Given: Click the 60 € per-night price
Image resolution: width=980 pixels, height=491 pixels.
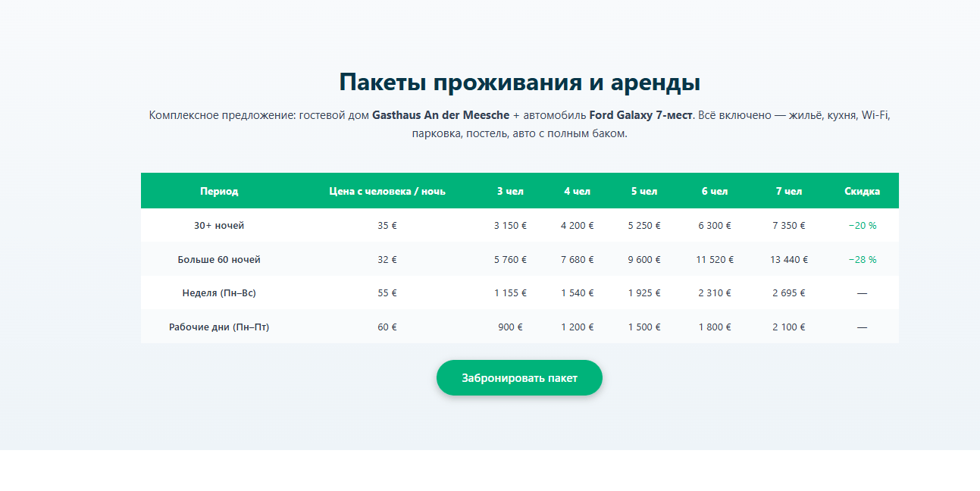Looking at the screenshot, I should 387,327.
